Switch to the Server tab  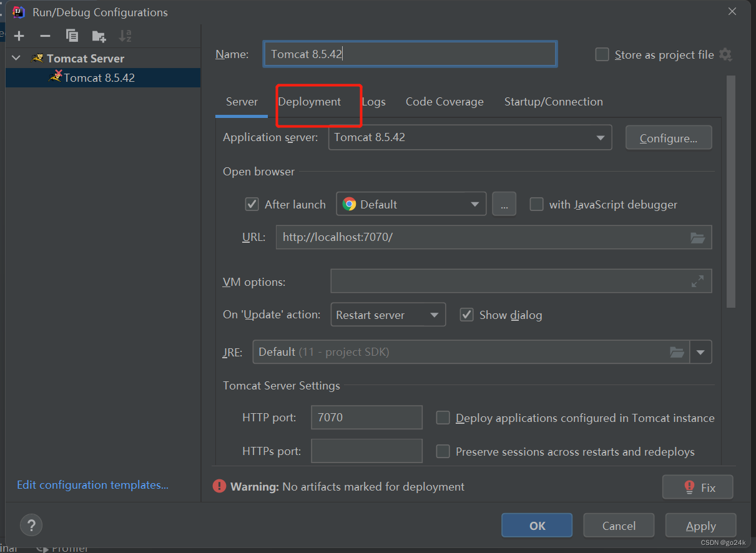(242, 102)
